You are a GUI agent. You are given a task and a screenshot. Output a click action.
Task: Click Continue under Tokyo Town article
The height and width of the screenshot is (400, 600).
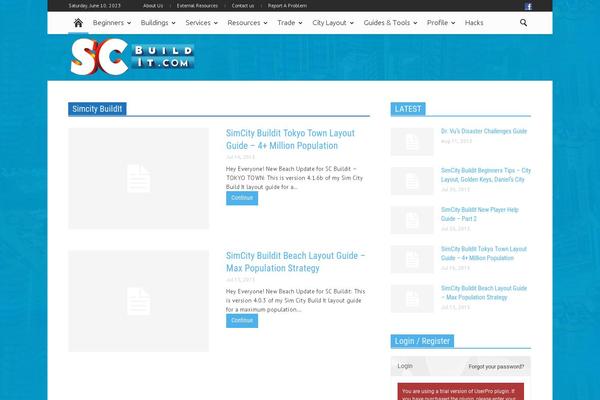(x=242, y=198)
